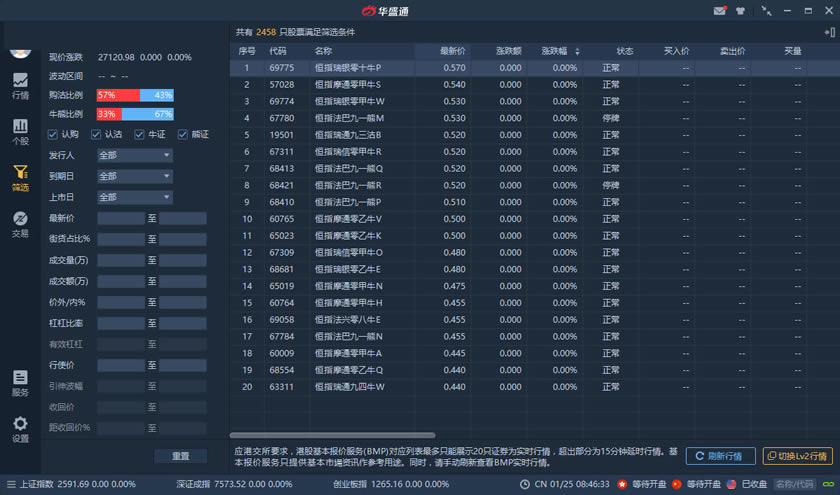
Task: Click the 重置 reset button
Action: click(x=180, y=456)
